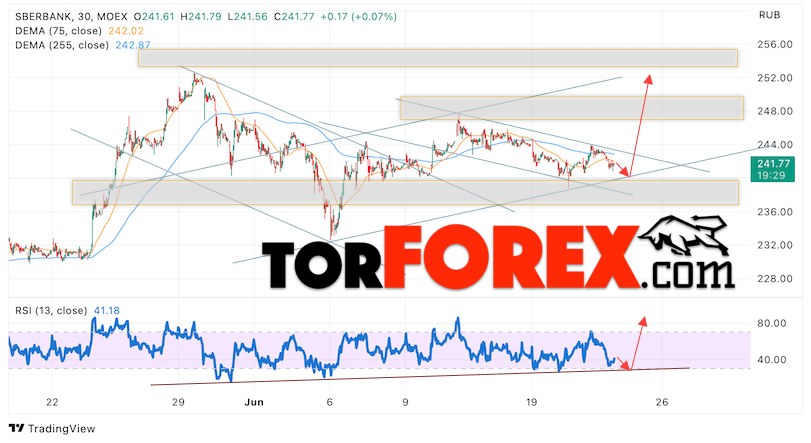Click the close value C241.77 in header
811x443 pixels.
coord(294,17)
